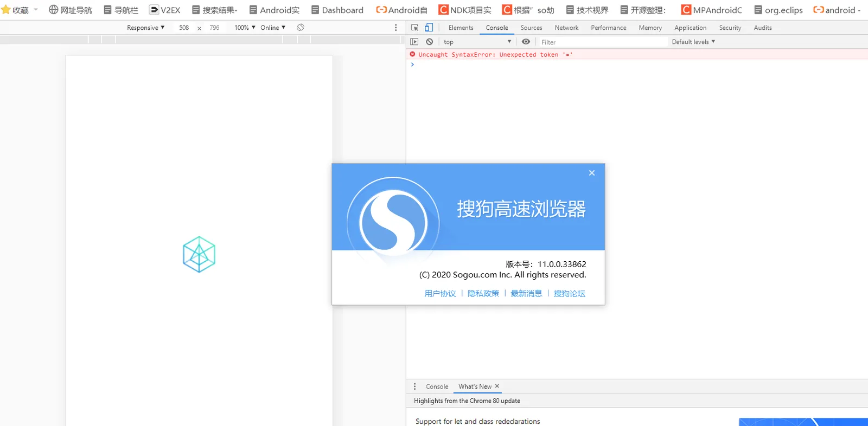Expand the arrow next to 收藏
This screenshot has height=426, width=868.
[36, 10]
